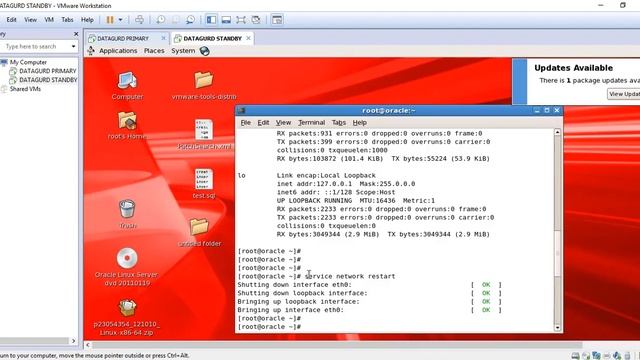Select the p23054354 zip archive icon
This screenshot has height=360, width=640.
pyautogui.click(x=127, y=317)
